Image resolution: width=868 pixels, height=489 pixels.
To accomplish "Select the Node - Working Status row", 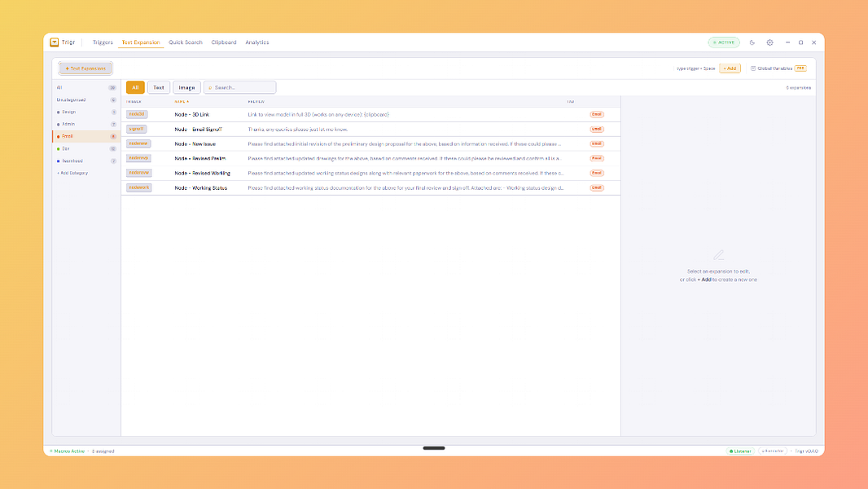I will pos(370,187).
